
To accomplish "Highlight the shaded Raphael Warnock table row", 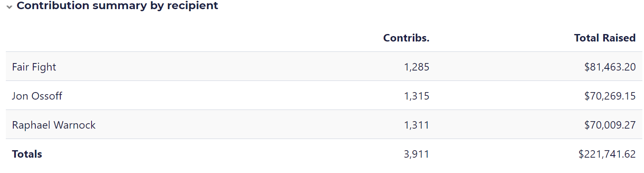I will click(250, 125).
